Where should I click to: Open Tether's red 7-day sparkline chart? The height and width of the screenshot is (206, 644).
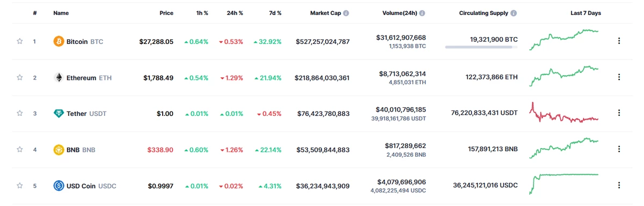pos(564,114)
